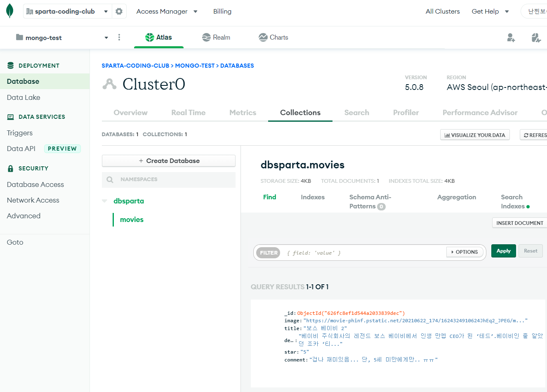Open project options three-dot menu
The image size is (547, 392).
click(x=119, y=38)
